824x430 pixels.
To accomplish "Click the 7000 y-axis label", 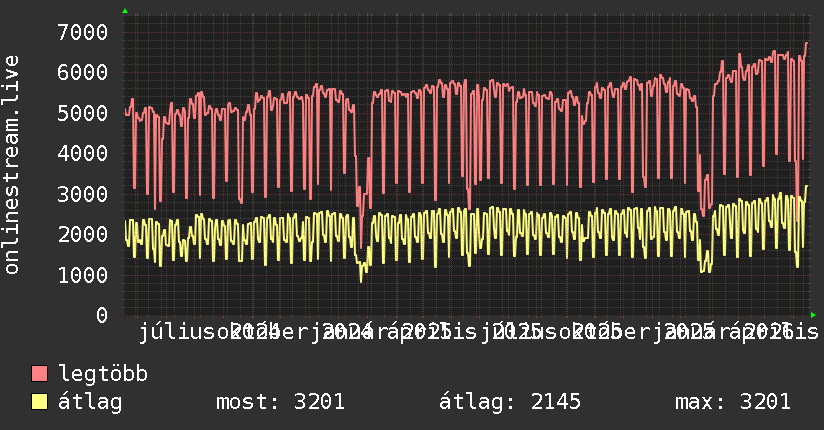I will [83, 33].
